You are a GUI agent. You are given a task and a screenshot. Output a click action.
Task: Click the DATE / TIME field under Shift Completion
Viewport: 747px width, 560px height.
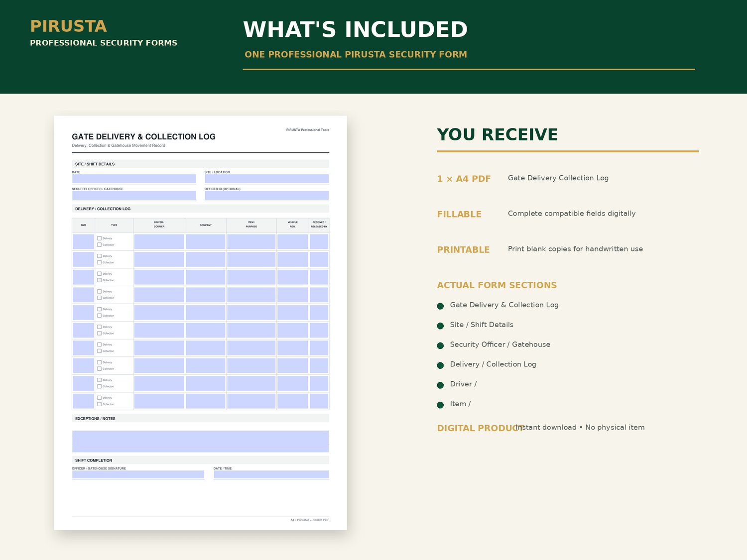(x=271, y=475)
